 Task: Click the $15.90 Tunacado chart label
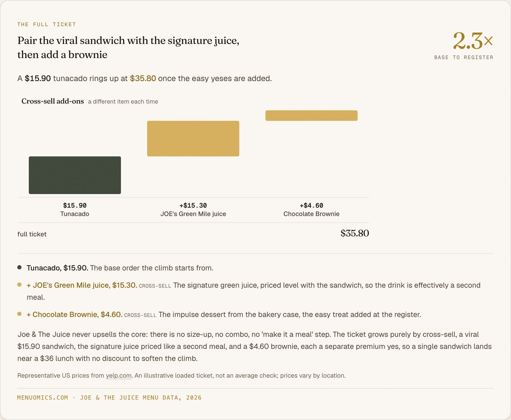pos(75,206)
